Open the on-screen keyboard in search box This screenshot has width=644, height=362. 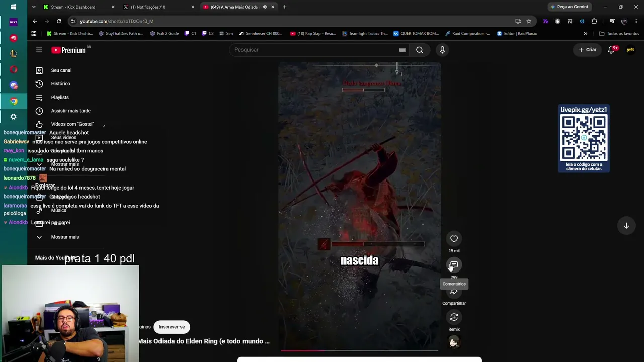tap(402, 50)
